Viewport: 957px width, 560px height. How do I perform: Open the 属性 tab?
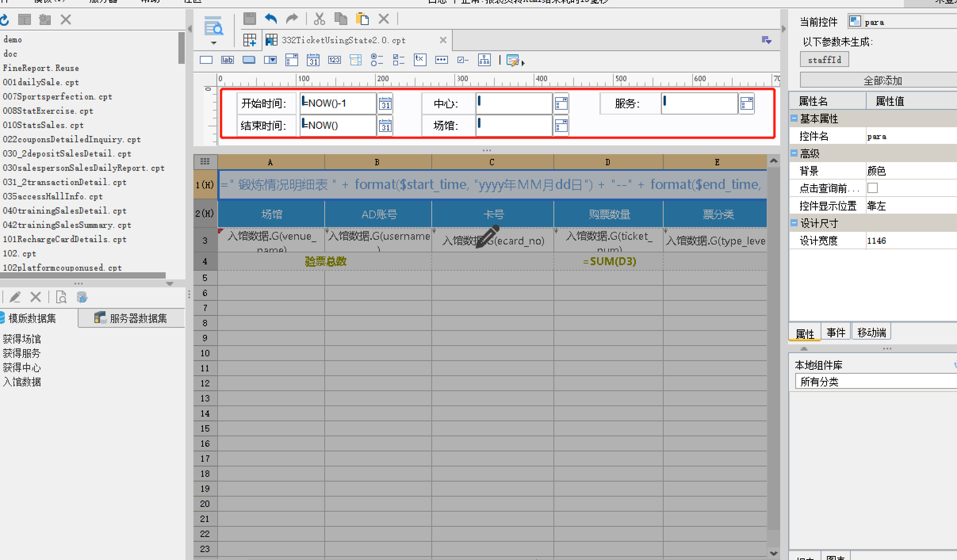tap(805, 333)
